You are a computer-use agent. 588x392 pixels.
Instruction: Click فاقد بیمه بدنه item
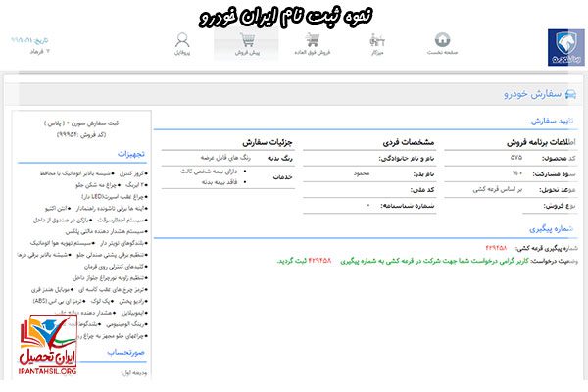click(220, 182)
